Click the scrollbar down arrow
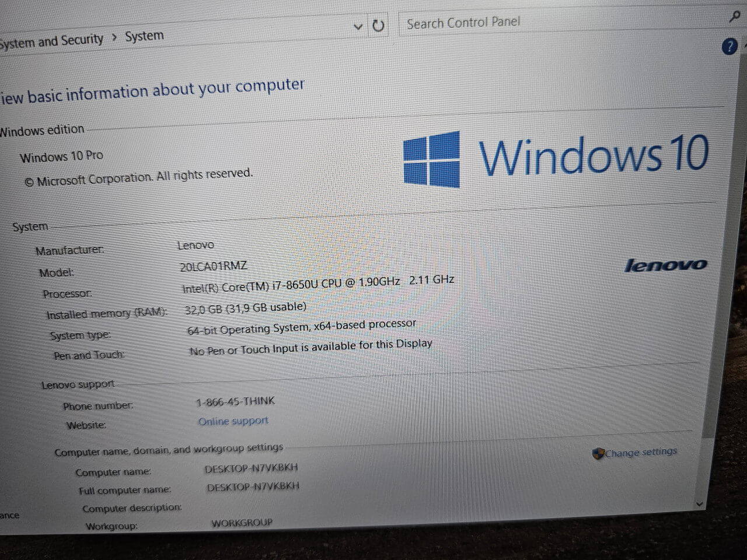This screenshot has height=560, width=747. click(699, 503)
